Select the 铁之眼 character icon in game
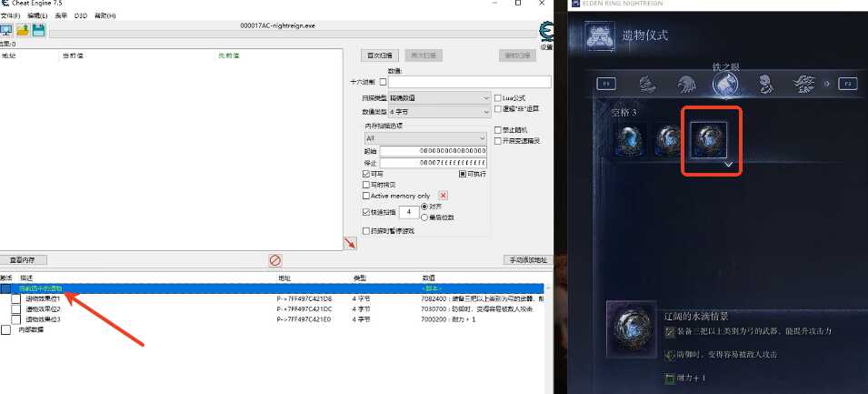This screenshot has width=868, height=394. pyautogui.click(x=725, y=85)
